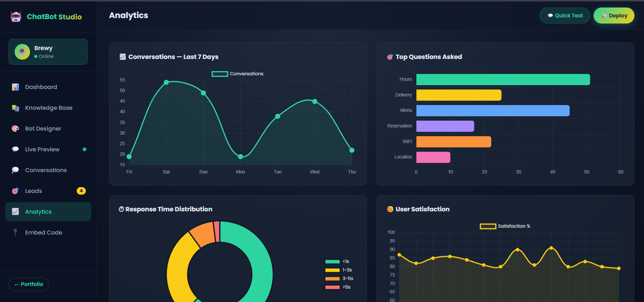Select the Analytics sidebar item
Viewport: 644px width, 302px height.
(x=48, y=212)
